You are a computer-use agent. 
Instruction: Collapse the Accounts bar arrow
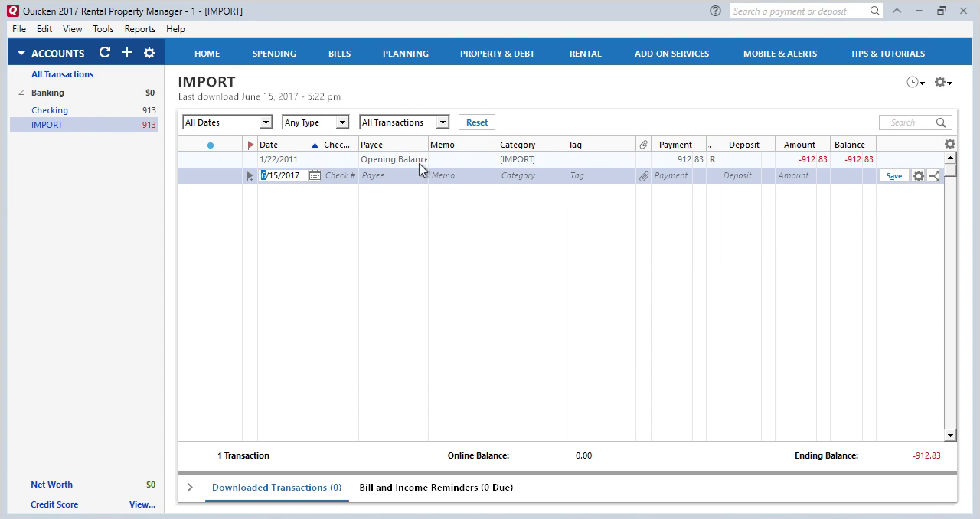point(21,54)
